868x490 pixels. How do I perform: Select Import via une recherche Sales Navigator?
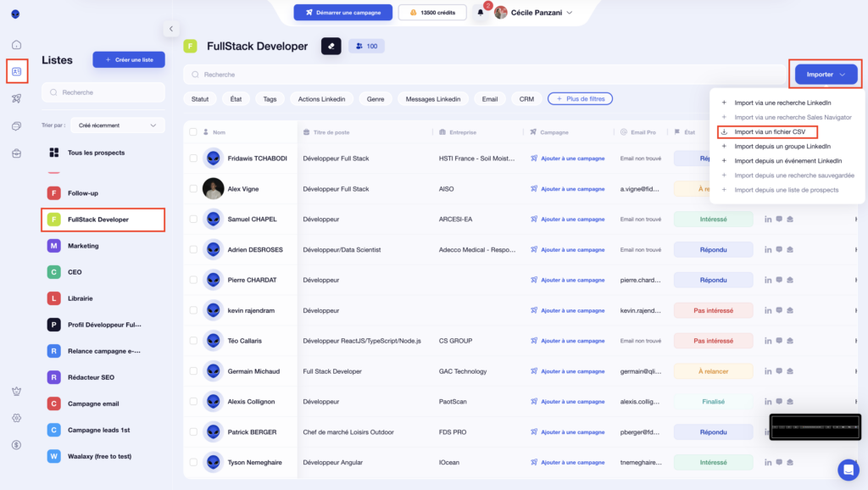[793, 117]
